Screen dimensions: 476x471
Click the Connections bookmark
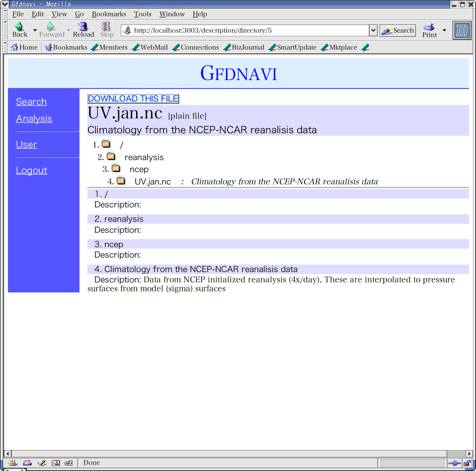pyautogui.click(x=195, y=47)
